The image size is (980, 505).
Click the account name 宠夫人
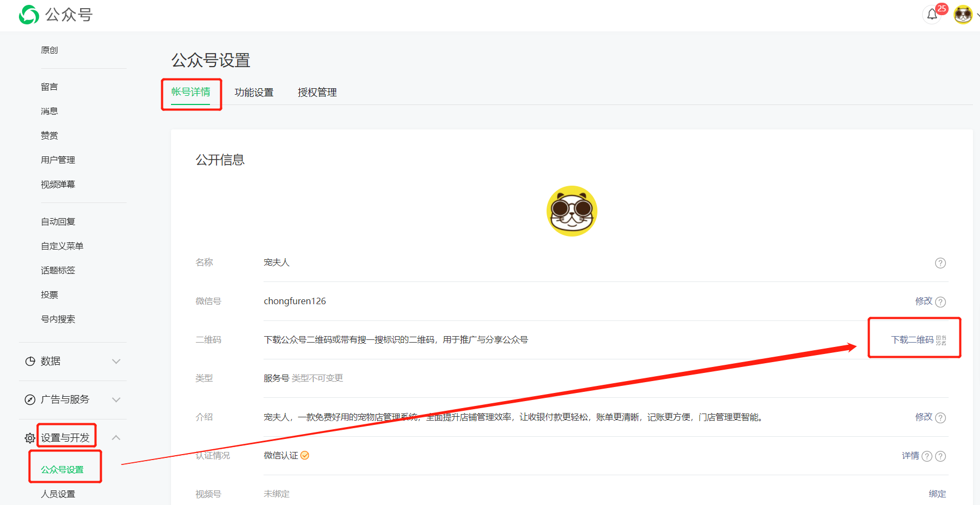click(277, 263)
